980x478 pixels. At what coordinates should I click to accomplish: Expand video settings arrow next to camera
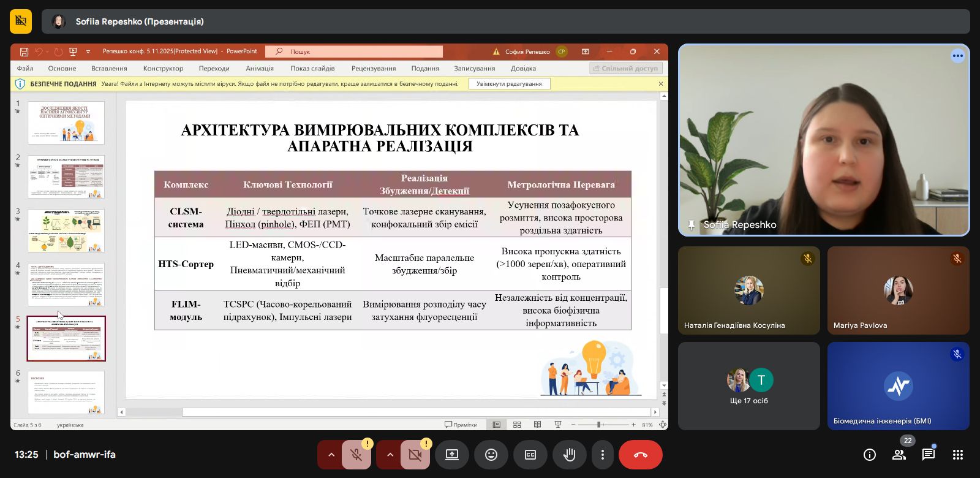pos(390,455)
